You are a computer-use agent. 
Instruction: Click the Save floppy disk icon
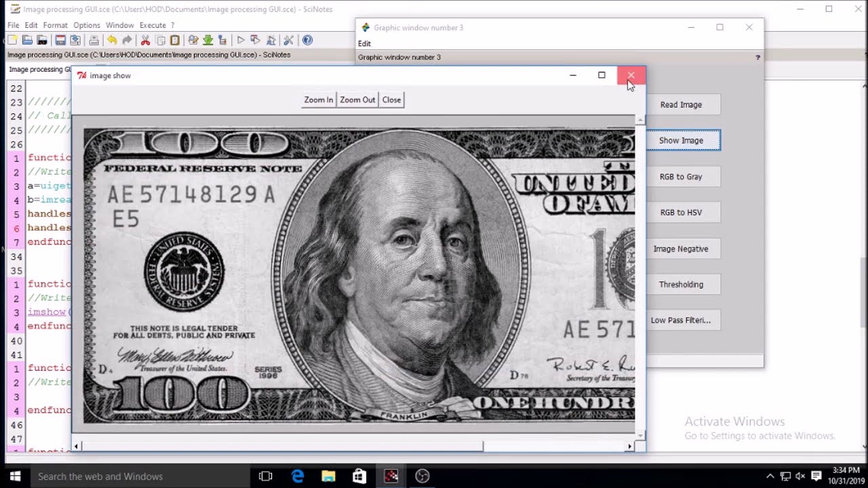coord(60,40)
